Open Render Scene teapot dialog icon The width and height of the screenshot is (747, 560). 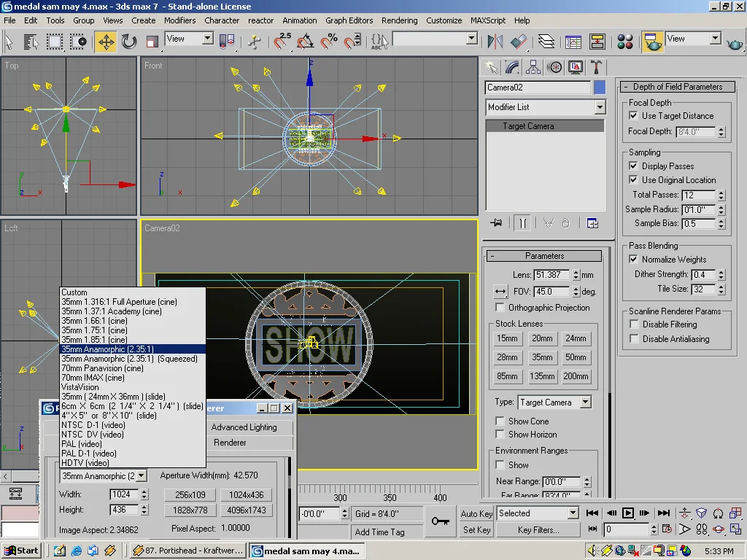(652, 42)
